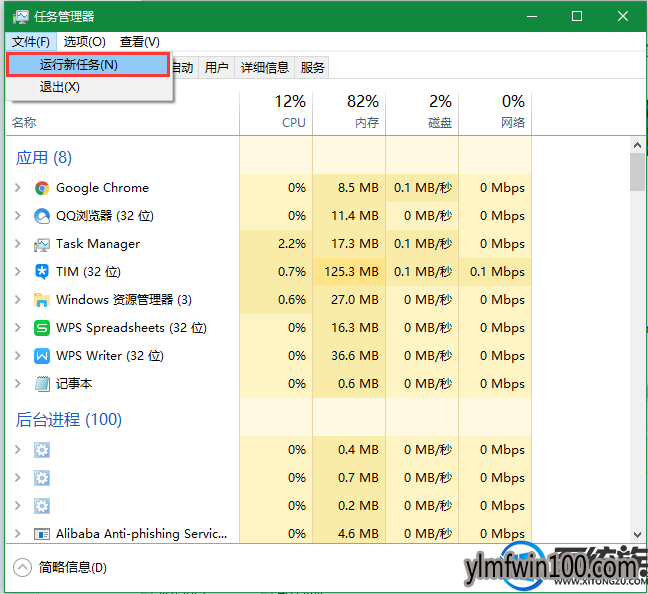
Task: Select the 应用 (8) group heading
Action: [x=44, y=157]
